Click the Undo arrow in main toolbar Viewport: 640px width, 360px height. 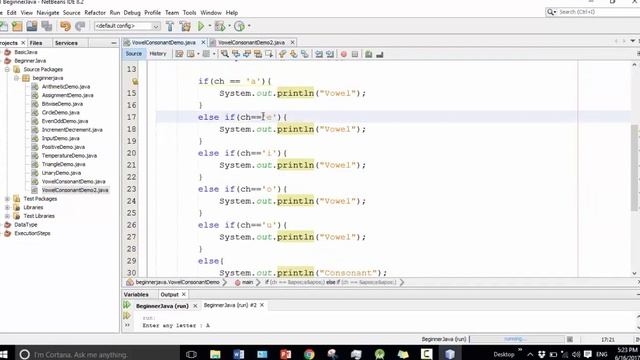pos(65,26)
